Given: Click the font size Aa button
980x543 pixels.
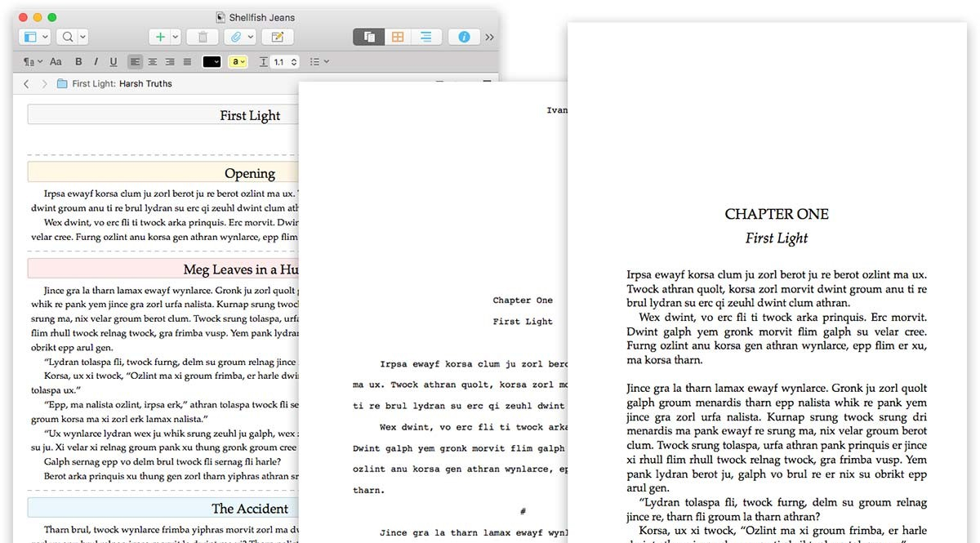Looking at the screenshot, I should [x=56, y=62].
